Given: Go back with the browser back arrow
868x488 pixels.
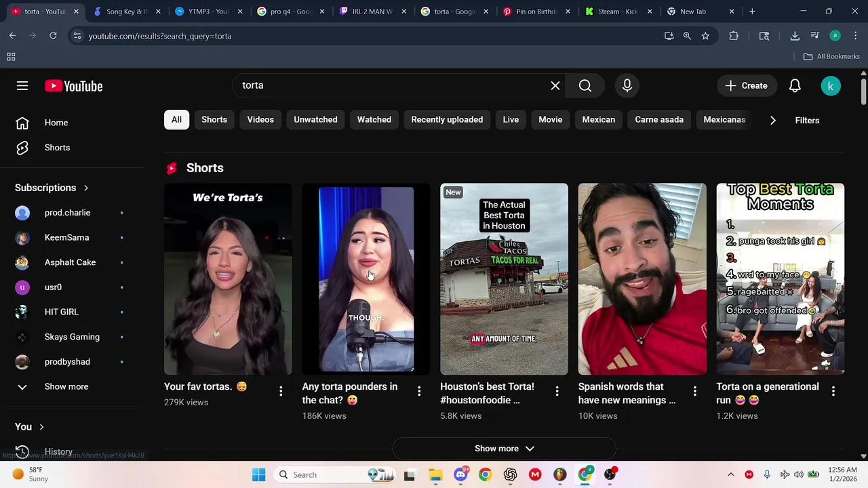Looking at the screenshot, I should click(13, 36).
